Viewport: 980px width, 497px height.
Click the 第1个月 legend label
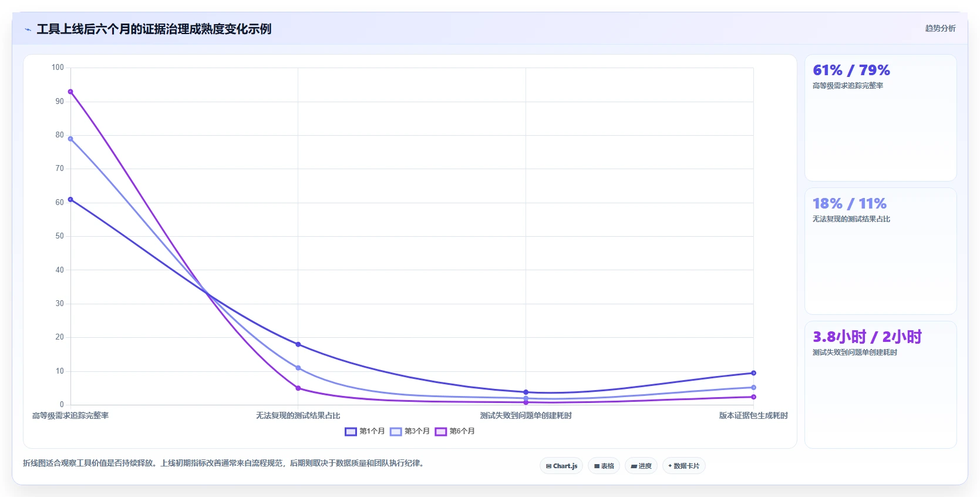coord(372,431)
